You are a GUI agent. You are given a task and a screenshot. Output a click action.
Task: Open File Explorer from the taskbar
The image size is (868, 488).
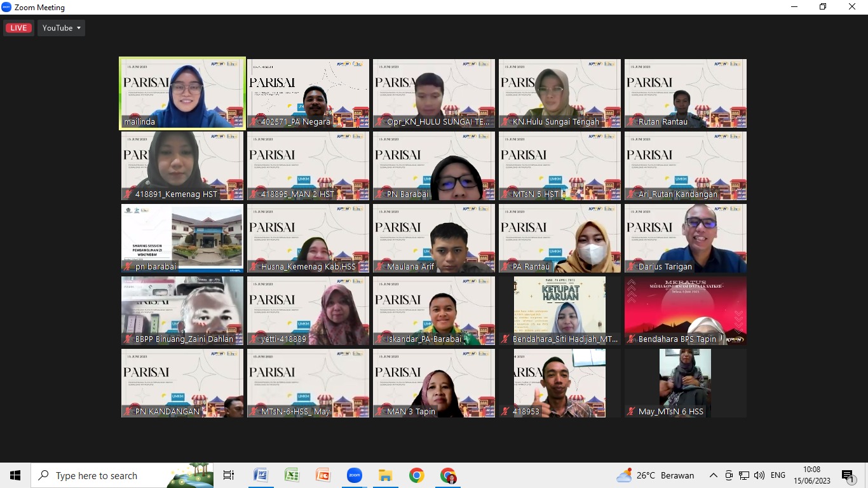(385, 475)
